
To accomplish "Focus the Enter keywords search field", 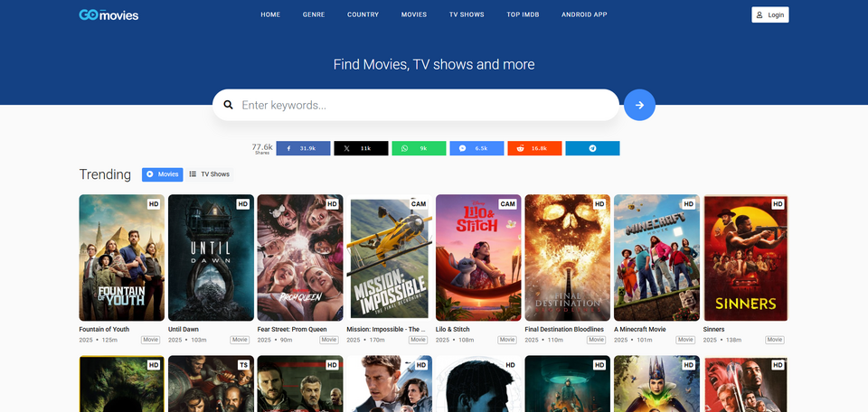I will [x=415, y=105].
